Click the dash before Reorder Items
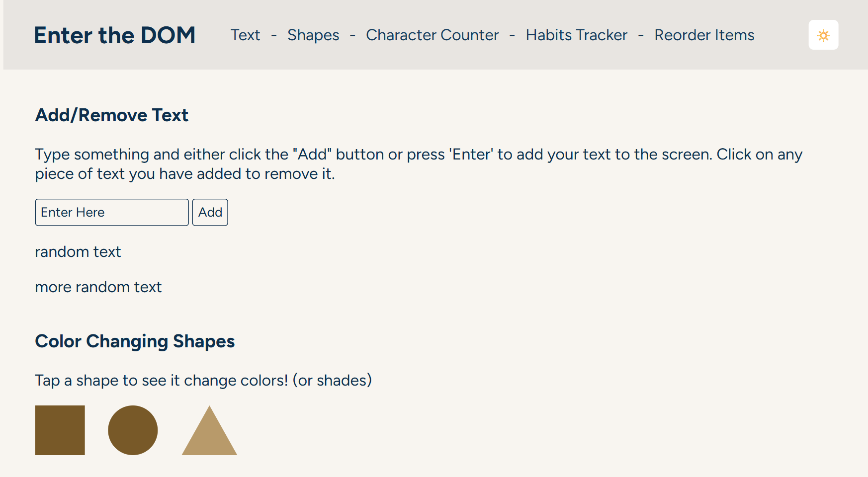This screenshot has height=477, width=868. 641,35
